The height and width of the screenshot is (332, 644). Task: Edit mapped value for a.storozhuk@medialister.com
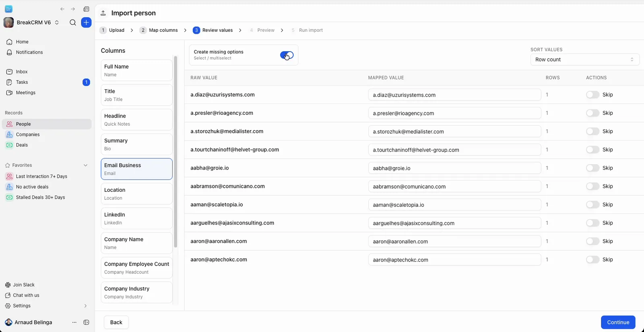coord(454,131)
